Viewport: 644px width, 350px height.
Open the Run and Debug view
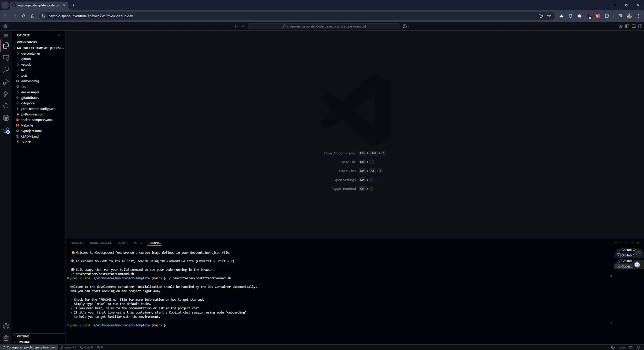6,82
